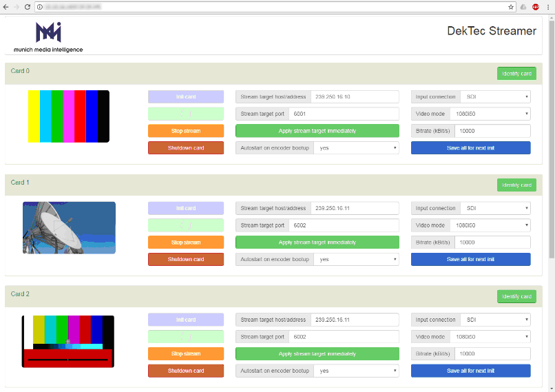
Task: Change Card 0 Autostart on encoder bootup setting
Action: pyautogui.click(x=356, y=147)
